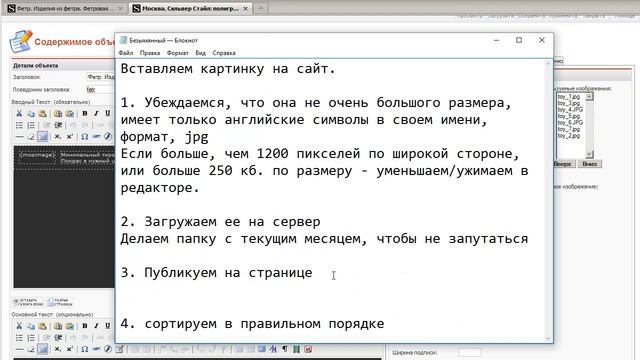This screenshot has height=360, width=640.
Task: Increase indent in intro text editor
Action: (58, 125)
